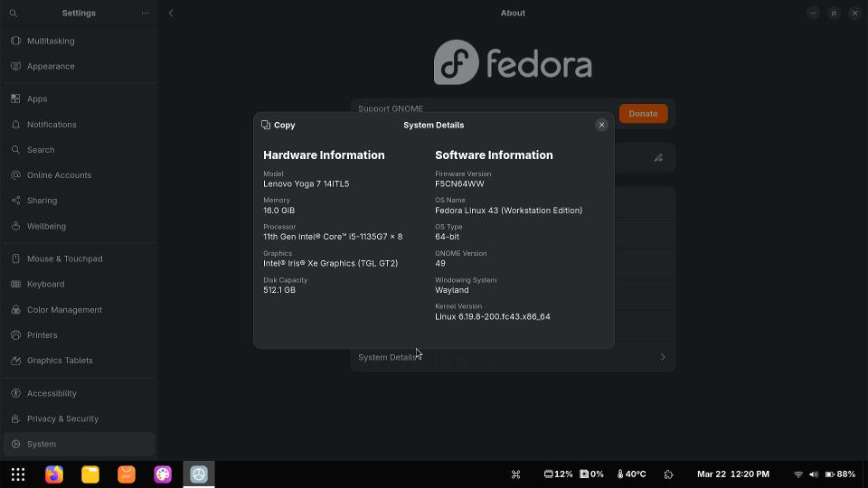Click the Apps grid icon in sidebar
Image resolution: width=868 pixels, height=488 pixels.
click(x=15, y=99)
